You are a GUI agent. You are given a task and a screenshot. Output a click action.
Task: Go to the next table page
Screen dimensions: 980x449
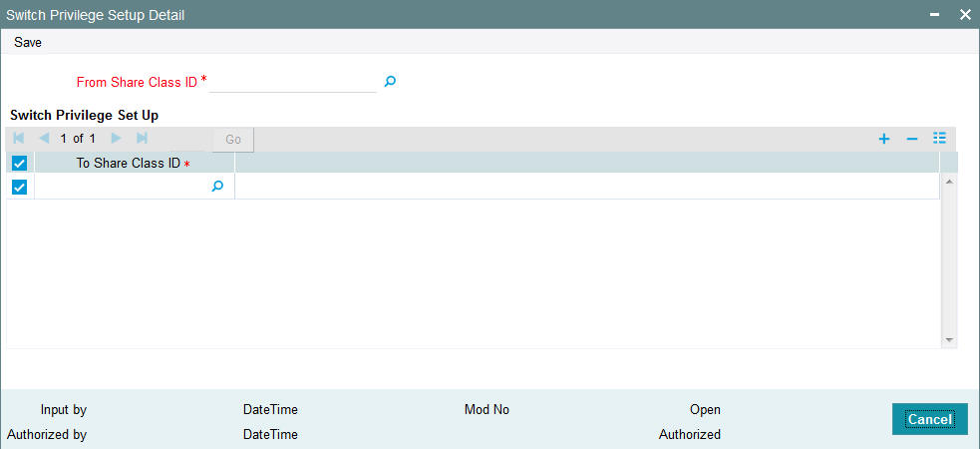tap(116, 139)
